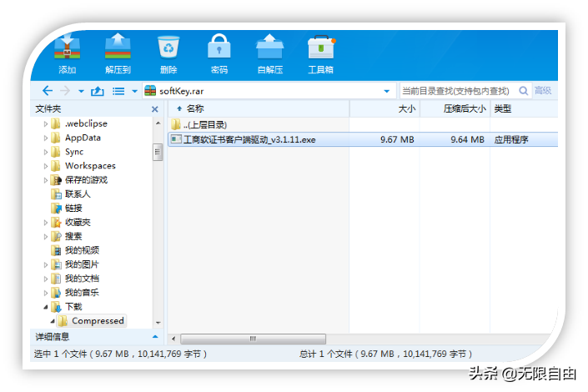Close the 文件夹 folder pane

coord(154,109)
